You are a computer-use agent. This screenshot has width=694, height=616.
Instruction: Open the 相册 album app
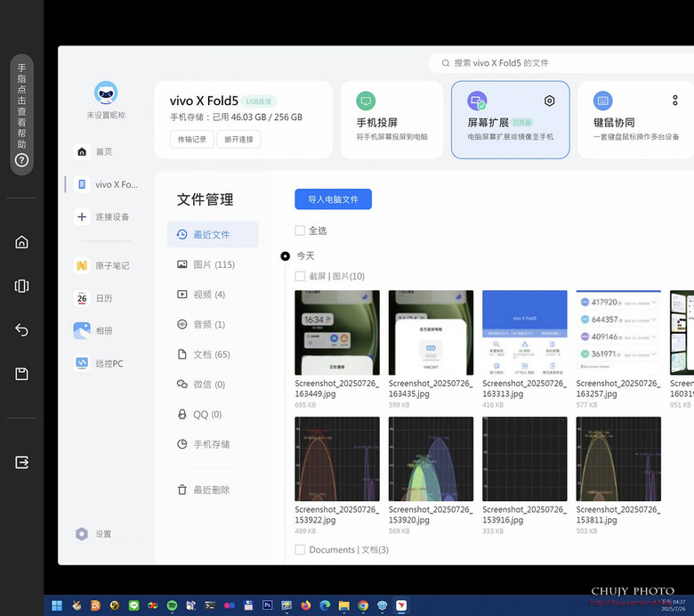[93, 331]
